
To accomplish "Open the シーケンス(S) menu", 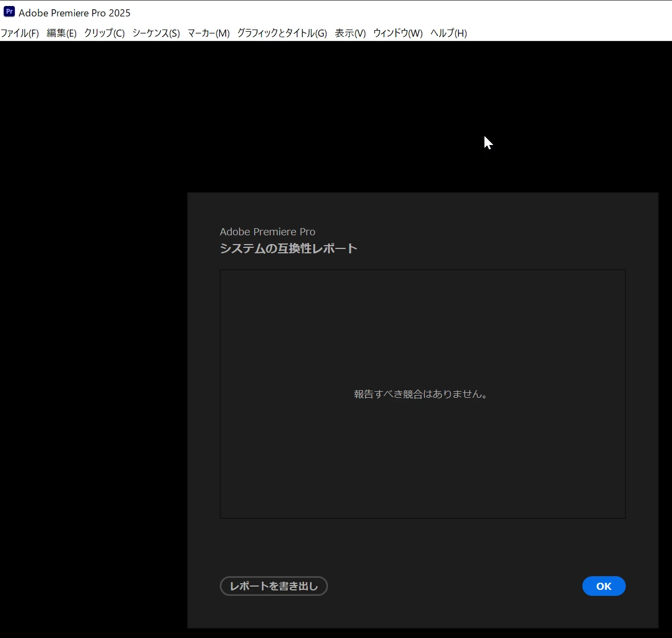I will click(156, 33).
